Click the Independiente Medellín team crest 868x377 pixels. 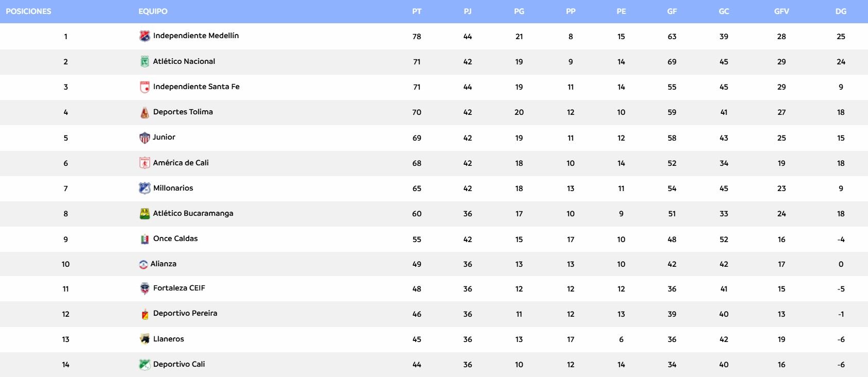tap(145, 36)
